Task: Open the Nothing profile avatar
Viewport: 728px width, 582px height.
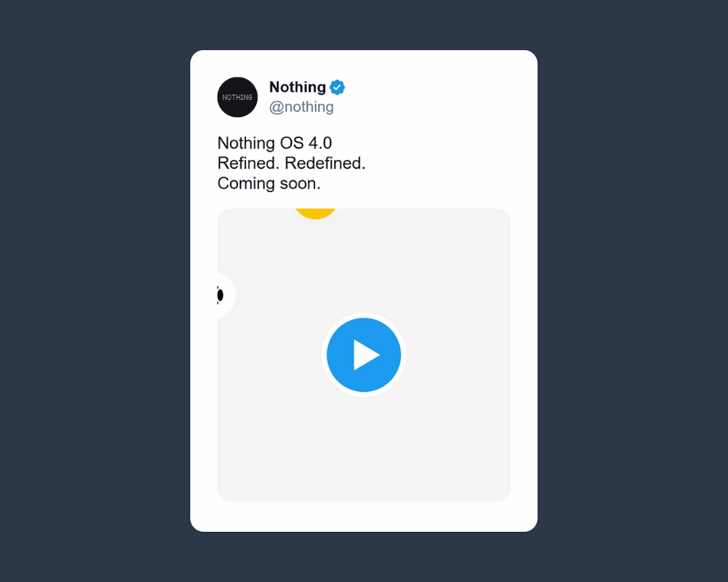Action: tap(237, 97)
